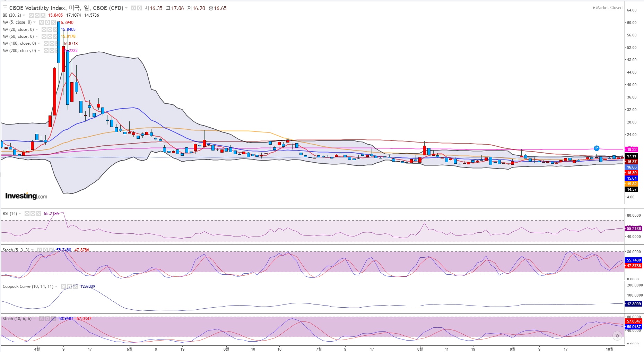Open MA (50, close, 0) settings
This screenshot has height=352, width=644.
50,36
